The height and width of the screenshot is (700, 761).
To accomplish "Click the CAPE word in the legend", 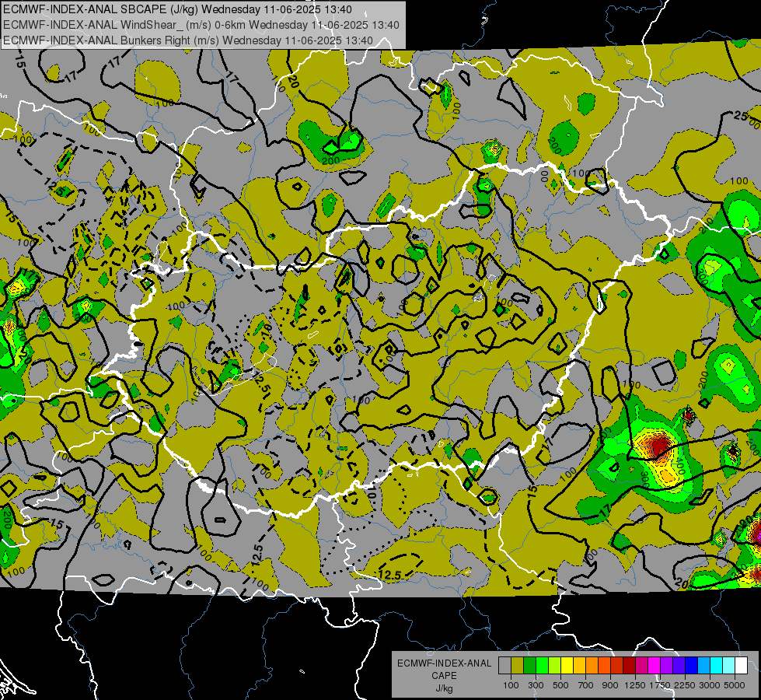I will (444, 676).
